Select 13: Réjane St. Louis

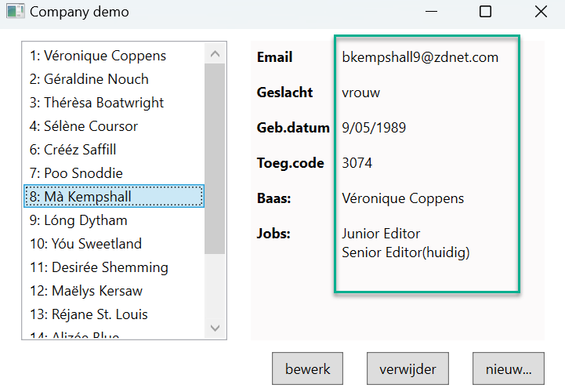[89, 314]
